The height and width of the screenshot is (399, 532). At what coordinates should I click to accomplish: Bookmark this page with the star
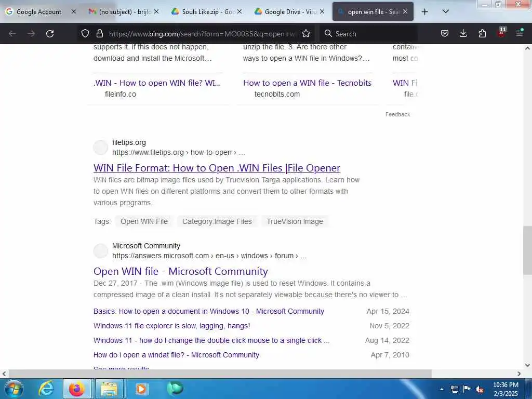306,33
